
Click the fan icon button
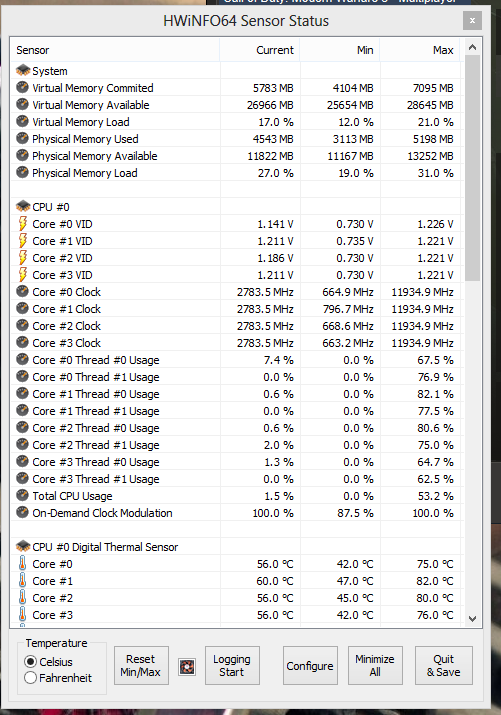(x=187, y=667)
